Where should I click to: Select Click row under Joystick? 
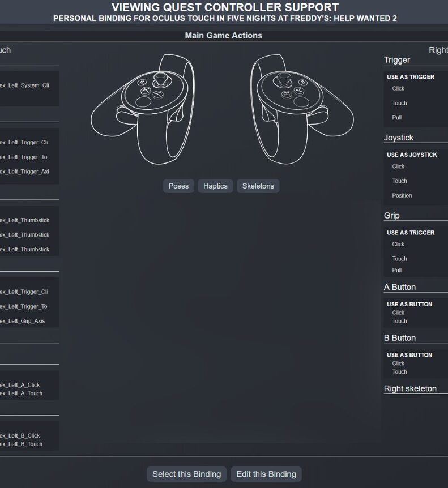[398, 166]
